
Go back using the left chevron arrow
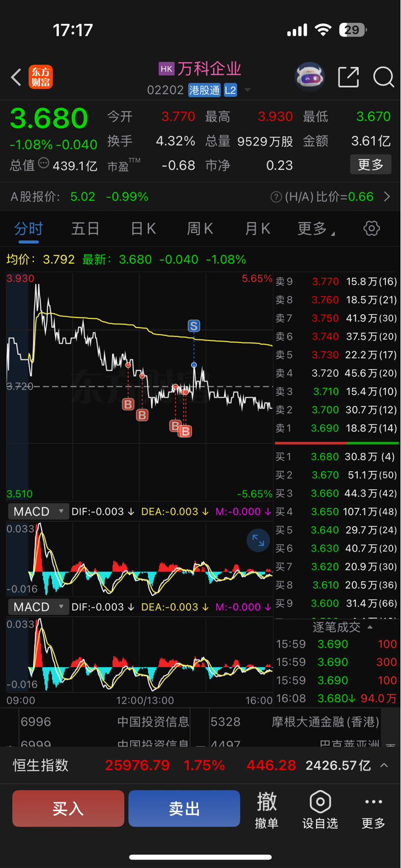coord(16,77)
